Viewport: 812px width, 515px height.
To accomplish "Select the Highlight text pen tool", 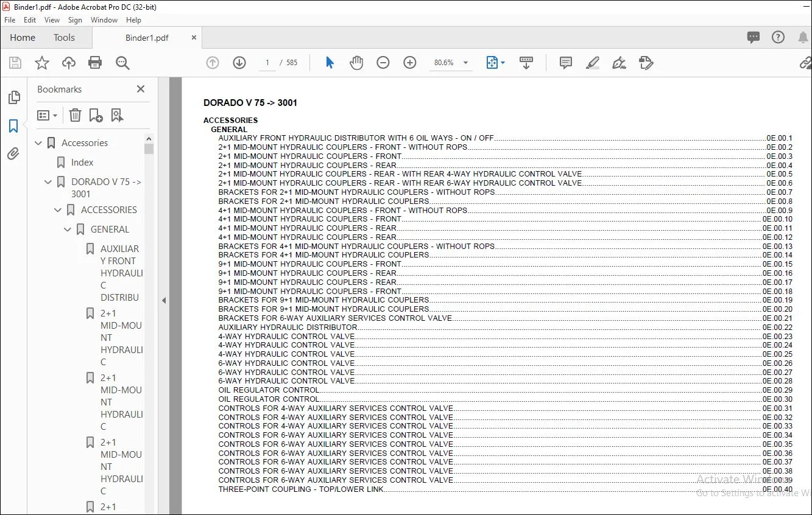I will 593,63.
